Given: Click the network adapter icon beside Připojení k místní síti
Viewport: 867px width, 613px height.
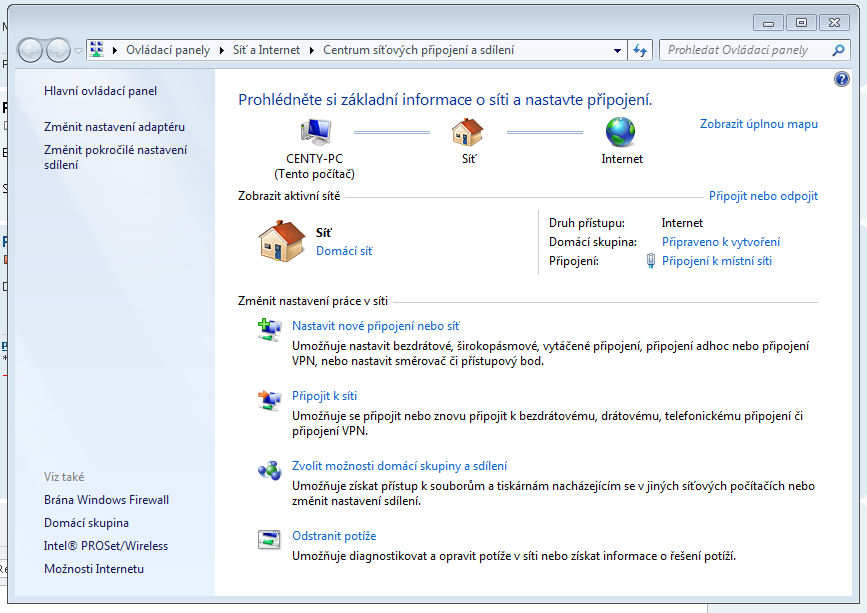Looking at the screenshot, I should tap(651, 261).
